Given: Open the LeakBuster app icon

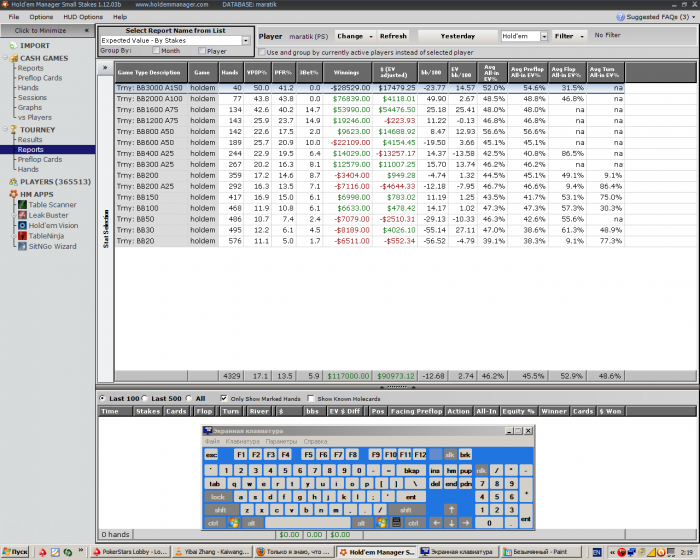Looking at the screenshot, I should coord(22,215).
